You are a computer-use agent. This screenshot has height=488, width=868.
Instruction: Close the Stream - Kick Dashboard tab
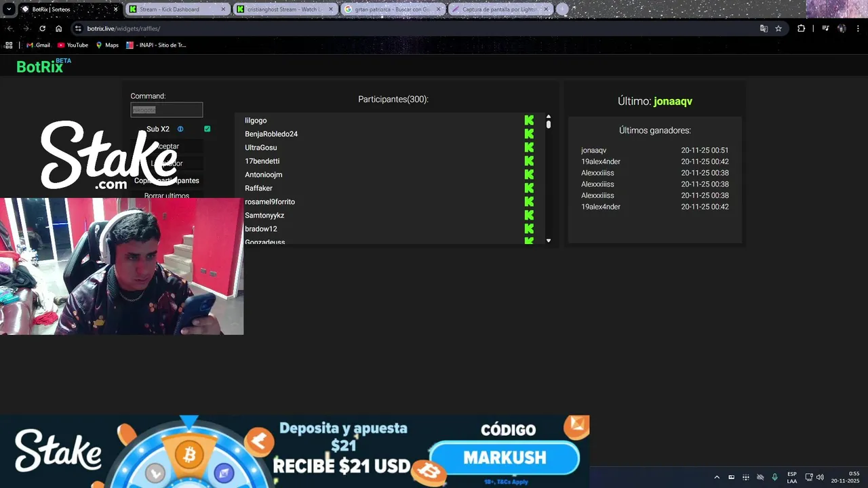point(223,9)
